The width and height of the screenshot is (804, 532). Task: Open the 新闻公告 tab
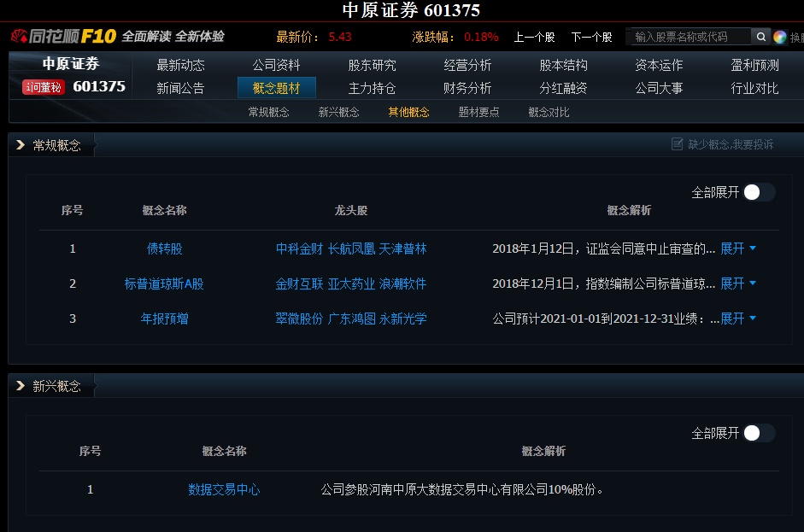[180, 88]
